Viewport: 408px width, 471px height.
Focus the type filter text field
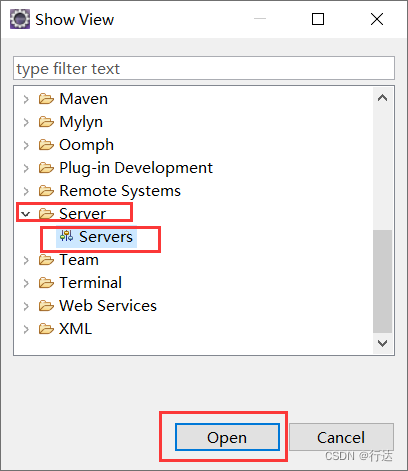point(204,68)
